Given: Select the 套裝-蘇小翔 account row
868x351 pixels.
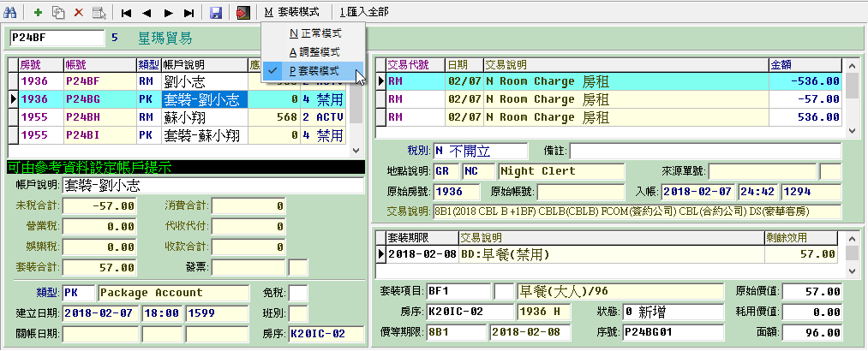Looking at the screenshot, I should (202, 134).
